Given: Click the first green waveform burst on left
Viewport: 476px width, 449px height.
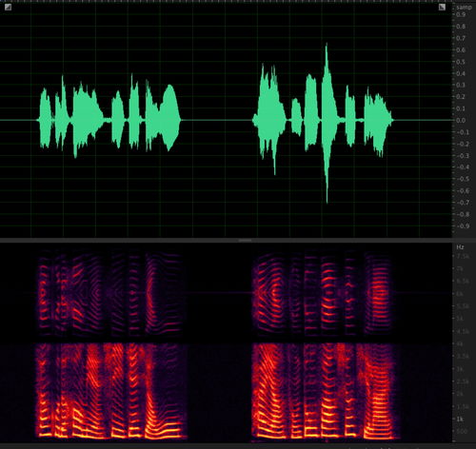Looking at the screenshot, I should coord(45,119).
